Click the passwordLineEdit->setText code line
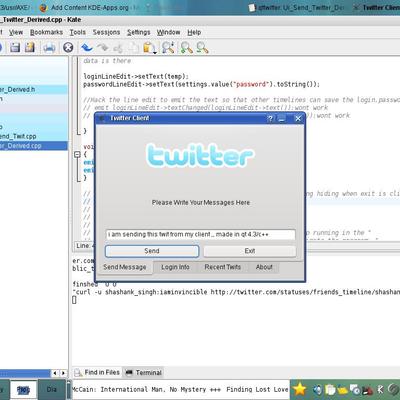 (x=201, y=84)
